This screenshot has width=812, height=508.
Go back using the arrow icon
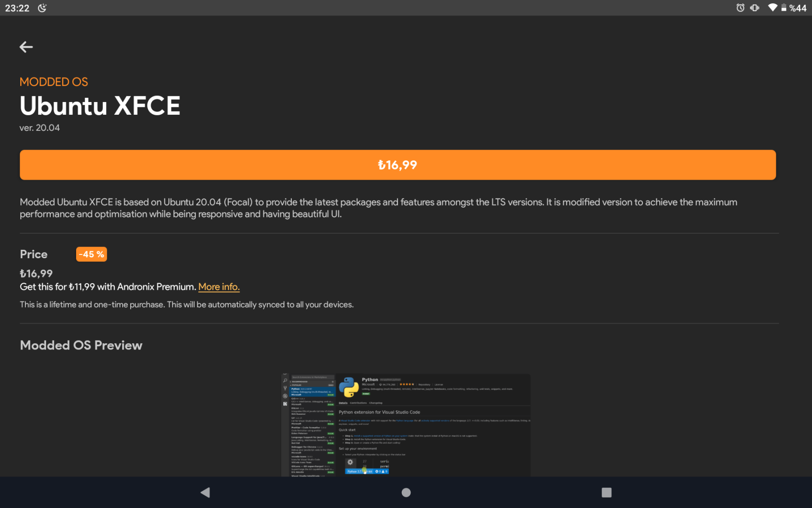tap(26, 47)
